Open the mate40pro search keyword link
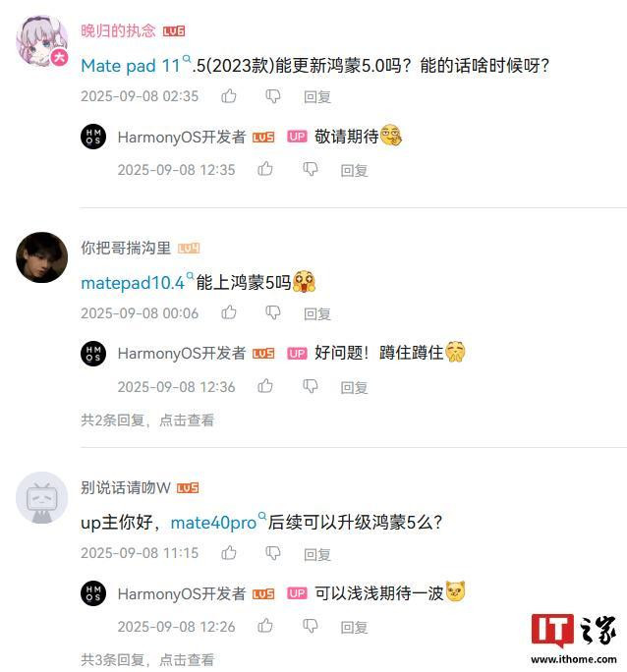 (218, 522)
